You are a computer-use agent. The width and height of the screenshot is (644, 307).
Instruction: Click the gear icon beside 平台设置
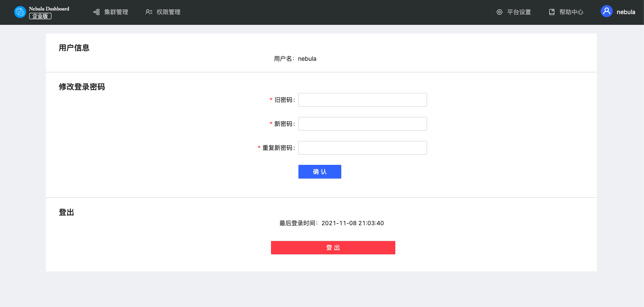500,12
